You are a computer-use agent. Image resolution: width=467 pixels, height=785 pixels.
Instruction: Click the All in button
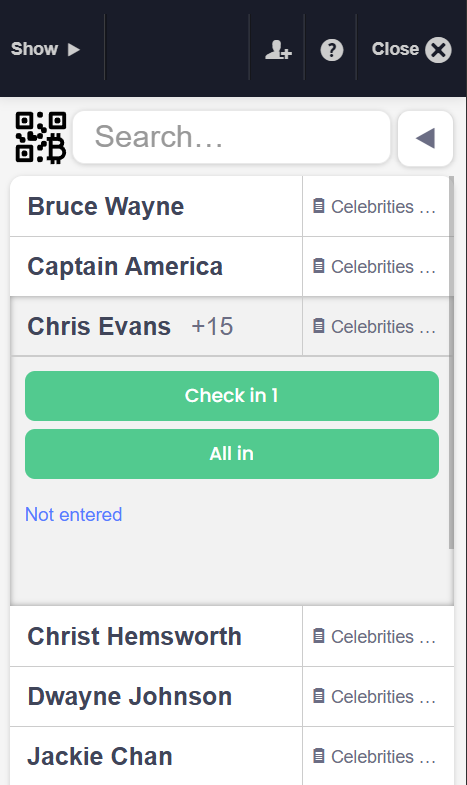(x=232, y=454)
